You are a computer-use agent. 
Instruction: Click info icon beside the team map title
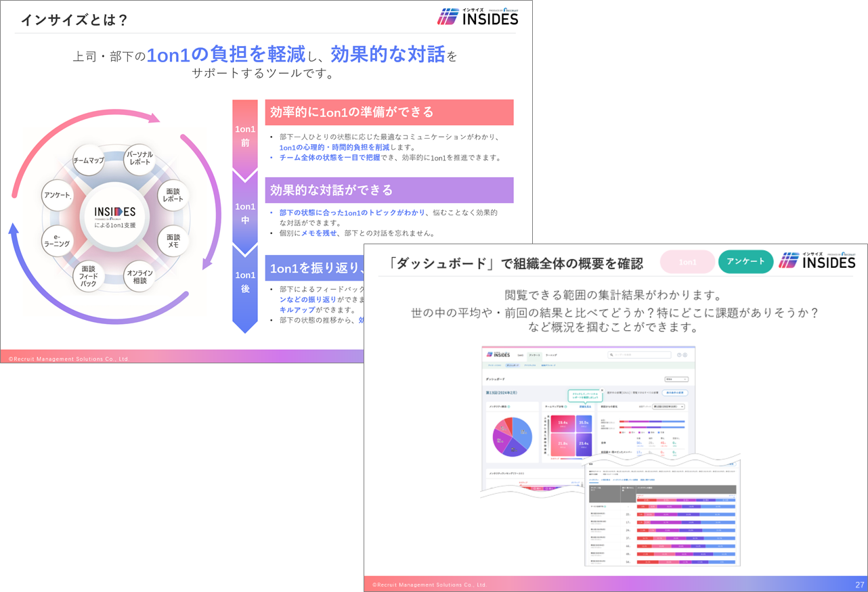[x=565, y=407]
